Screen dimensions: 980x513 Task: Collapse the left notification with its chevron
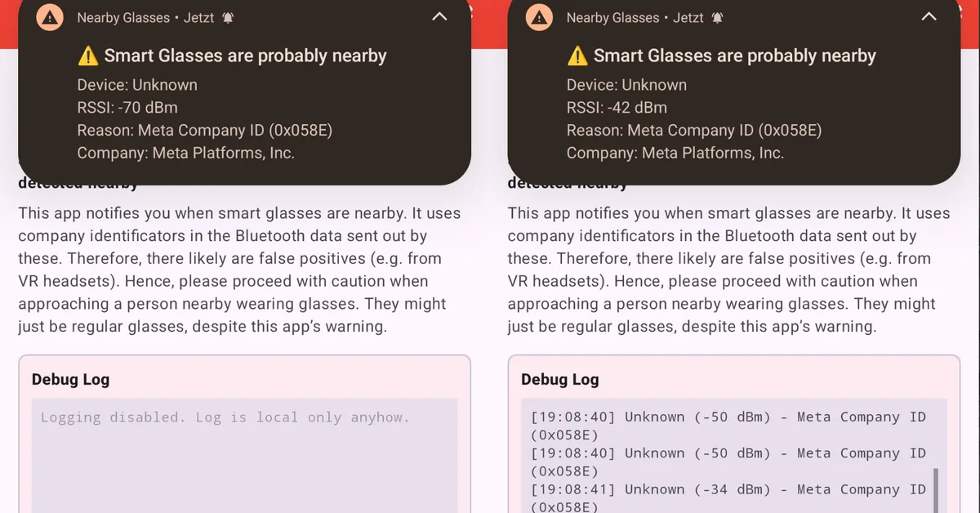pos(439,16)
